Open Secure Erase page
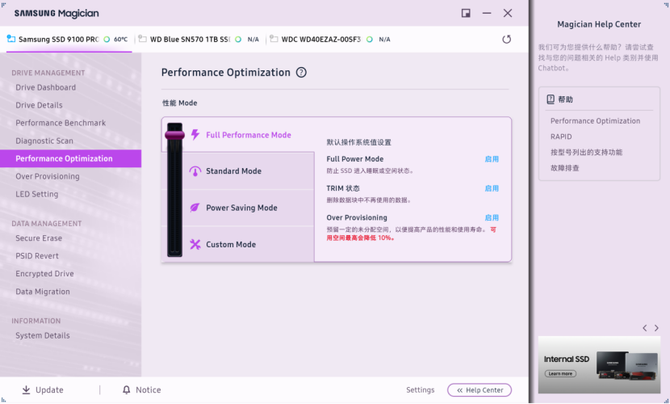This screenshot has width=670, height=404. [38, 238]
